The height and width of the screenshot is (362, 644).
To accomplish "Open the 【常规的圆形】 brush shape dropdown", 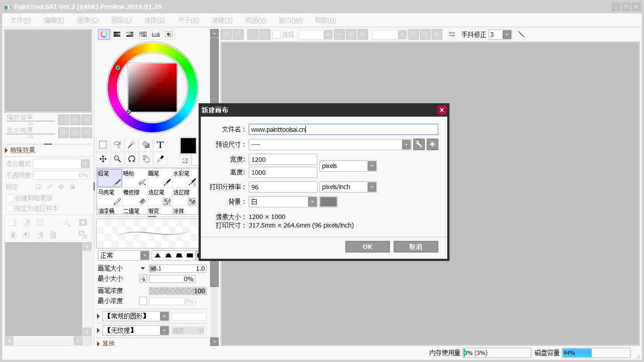I will [x=164, y=316].
